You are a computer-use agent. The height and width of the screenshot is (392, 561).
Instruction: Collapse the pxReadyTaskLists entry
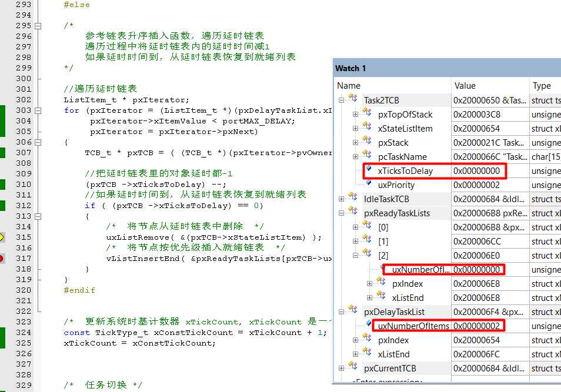point(341,213)
